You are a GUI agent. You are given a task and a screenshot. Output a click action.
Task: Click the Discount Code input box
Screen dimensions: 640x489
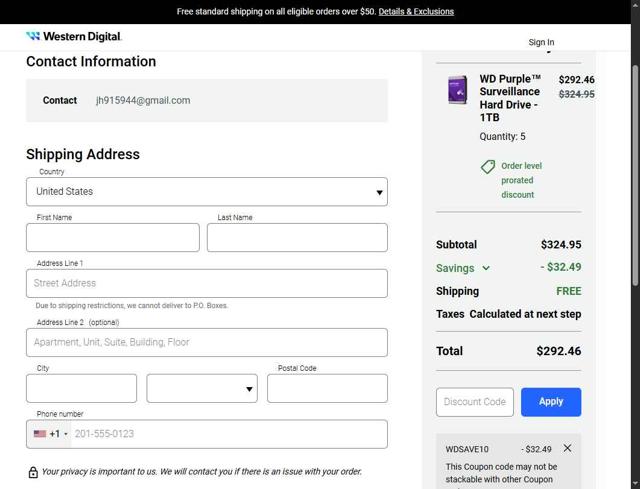(x=475, y=402)
